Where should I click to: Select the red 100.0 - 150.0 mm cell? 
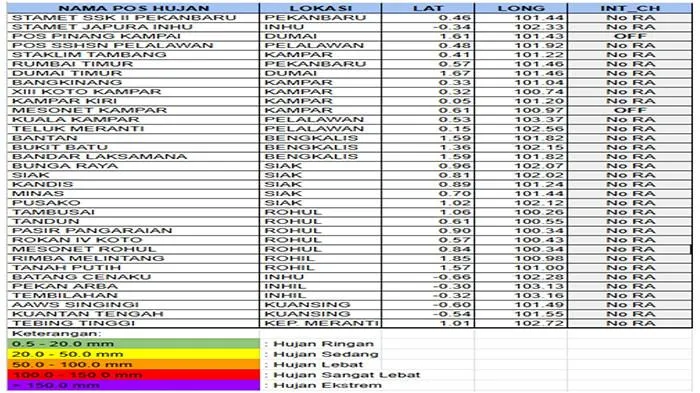(x=133, y=375)
